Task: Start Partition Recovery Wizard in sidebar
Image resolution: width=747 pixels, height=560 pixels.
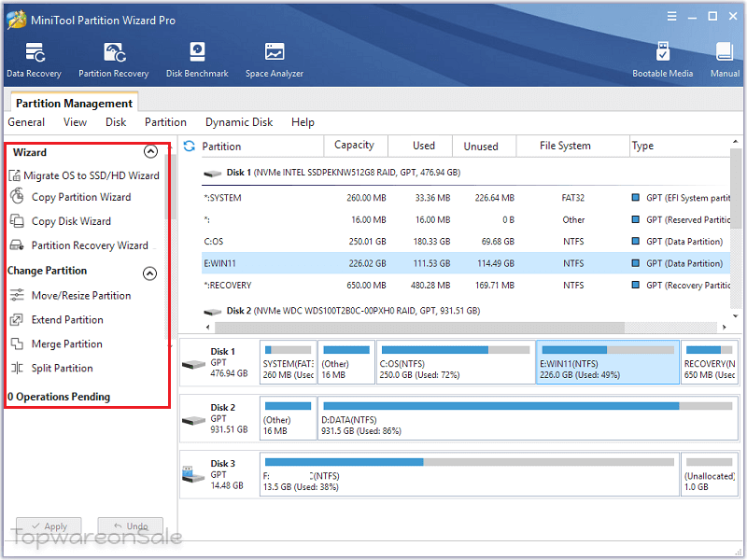Action: (x=79, y=245)
